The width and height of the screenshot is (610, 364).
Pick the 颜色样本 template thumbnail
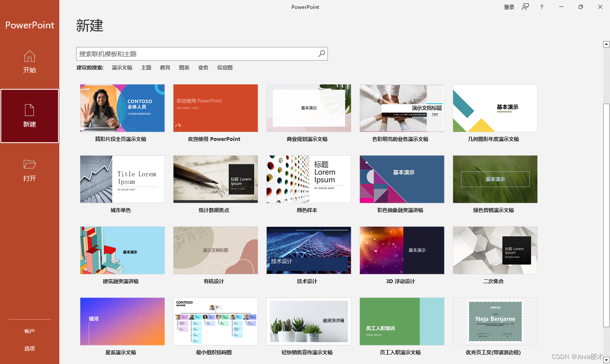click(x=309, y=179)
